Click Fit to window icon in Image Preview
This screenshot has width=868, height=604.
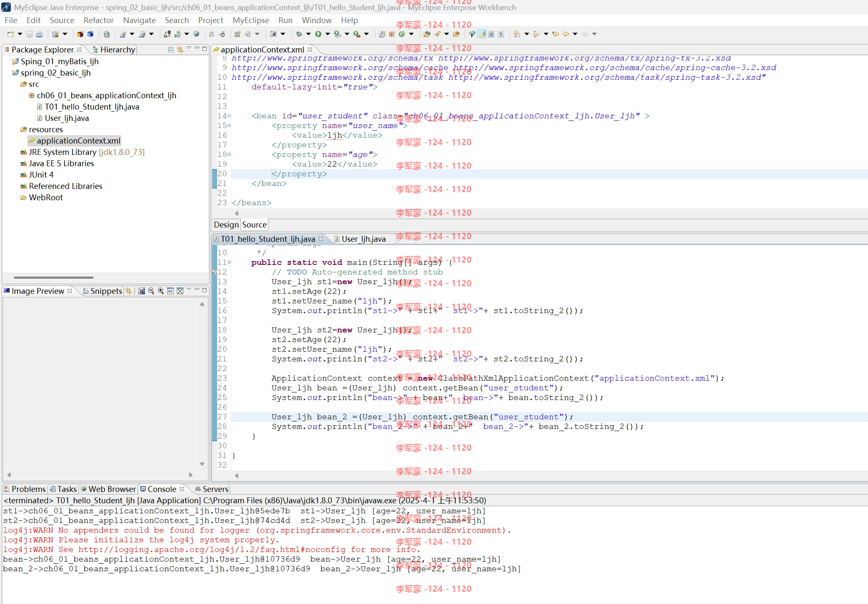[180, 291]
